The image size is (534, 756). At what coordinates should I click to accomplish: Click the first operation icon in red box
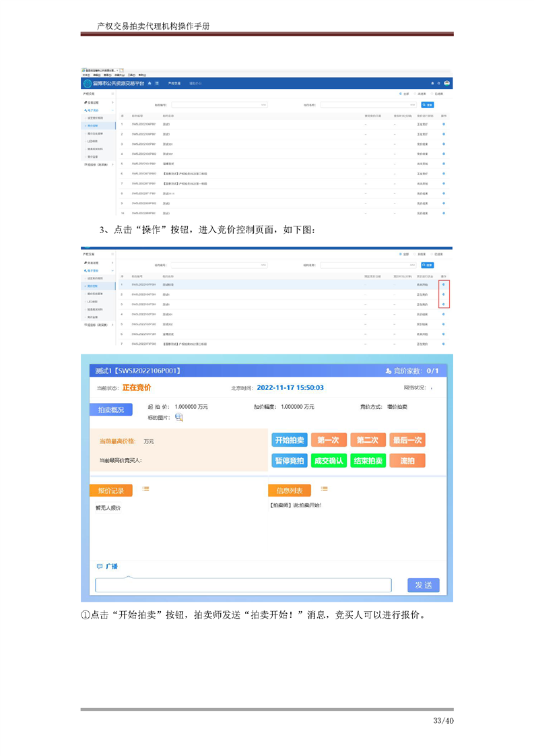tap(443, 285)
